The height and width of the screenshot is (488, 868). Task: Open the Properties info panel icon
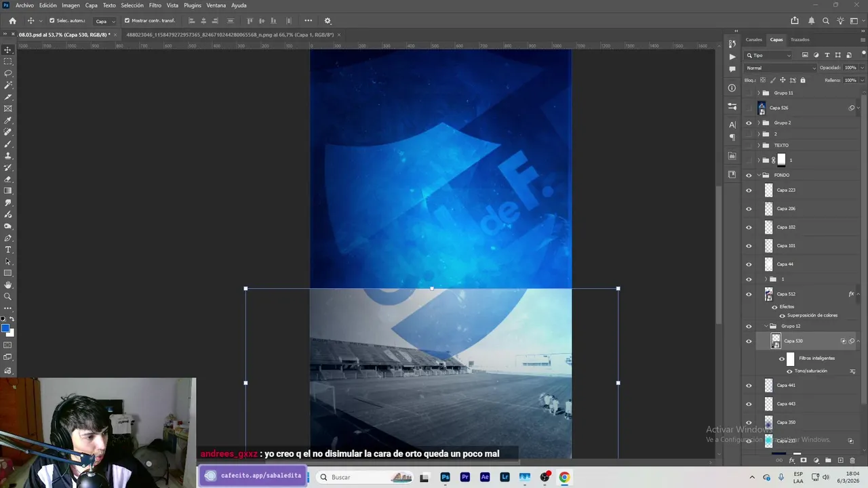(732, 87)
